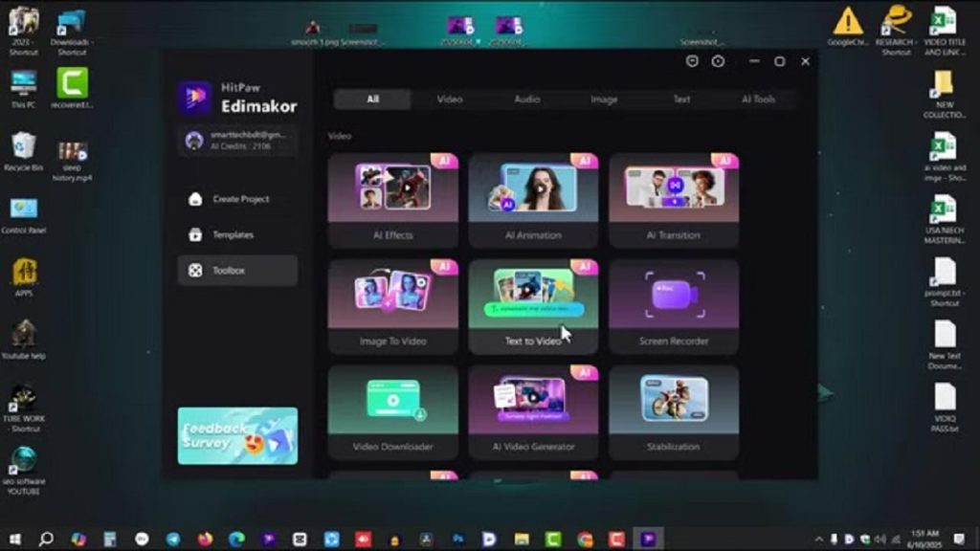Click the user account avatar icon
The image size is (980, 551).
[194, 141]
